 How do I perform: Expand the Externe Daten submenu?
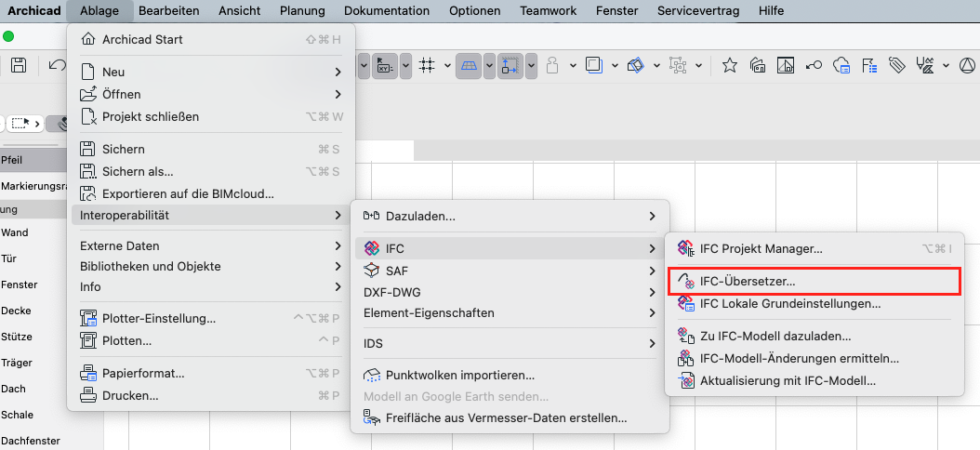pyautogui.click(x=211, y=245)
